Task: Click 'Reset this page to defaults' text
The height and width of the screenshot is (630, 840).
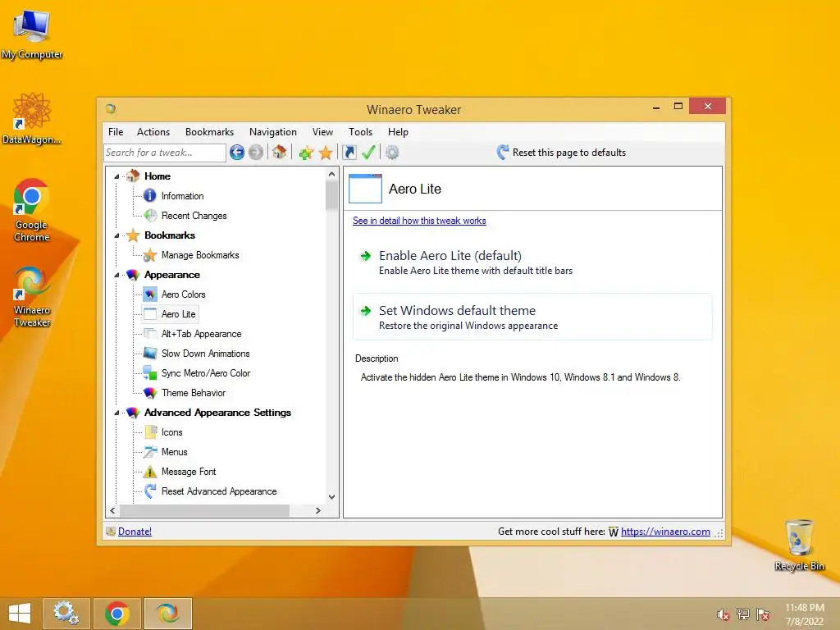Action: (569, 153)
